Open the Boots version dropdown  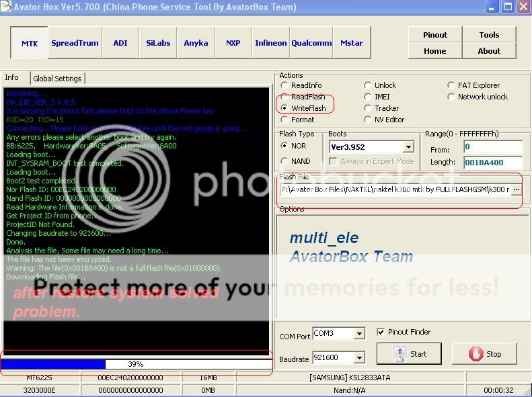click(x=408, y=147)
